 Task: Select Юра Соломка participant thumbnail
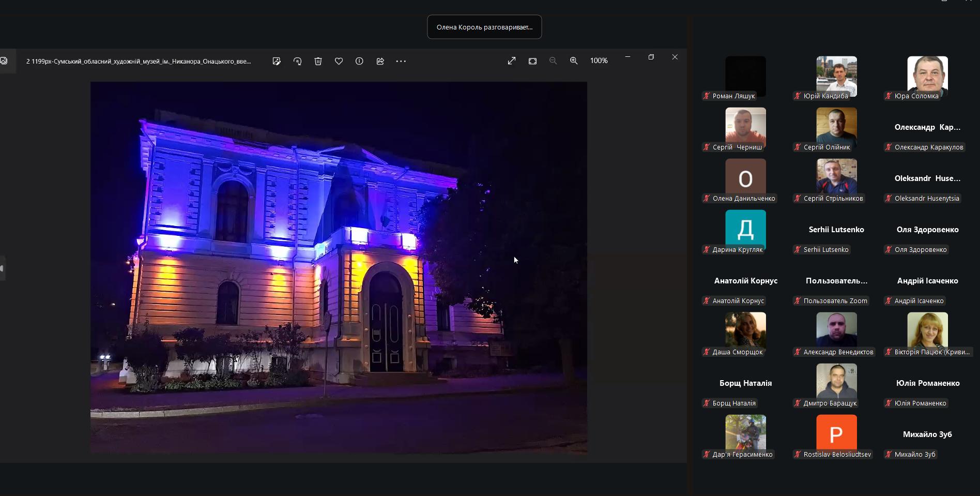[x=927, y=76]
